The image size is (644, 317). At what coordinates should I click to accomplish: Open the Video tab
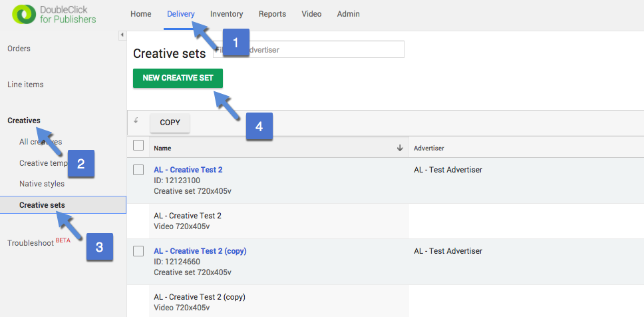tap(311, 14)
